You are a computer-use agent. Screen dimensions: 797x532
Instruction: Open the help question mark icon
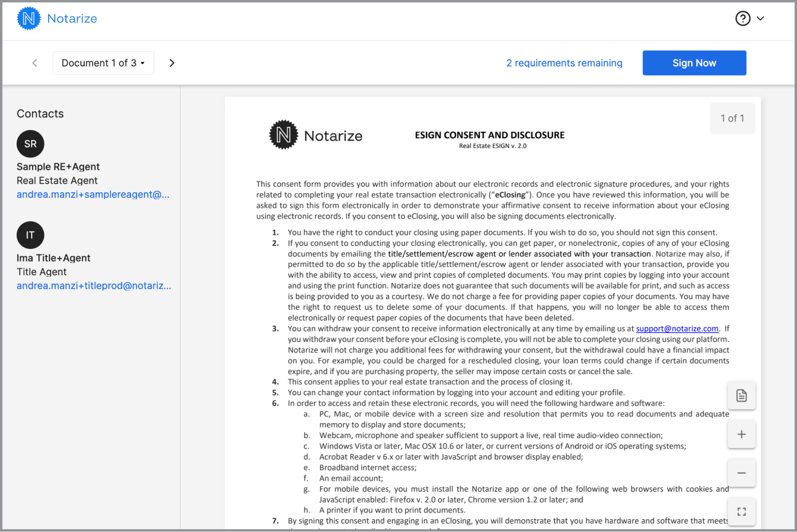pyautogui.click(x=743, y=18)
